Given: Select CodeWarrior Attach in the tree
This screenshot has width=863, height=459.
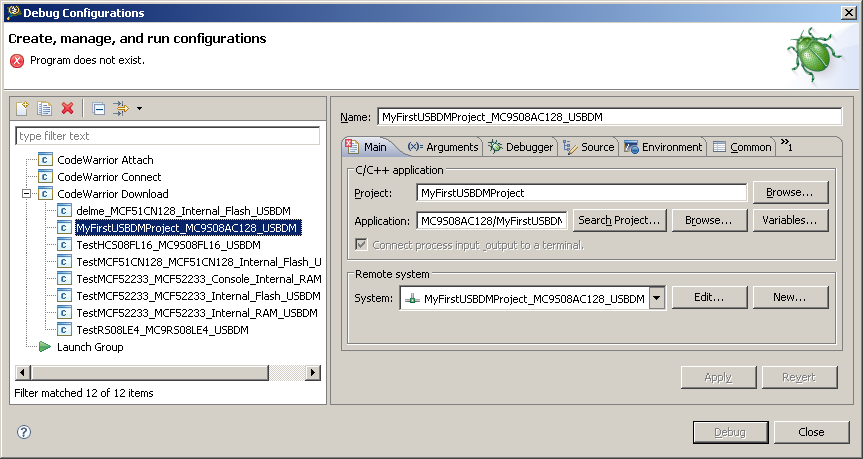Looking at the screenshot, I should [x=105, y=160].
